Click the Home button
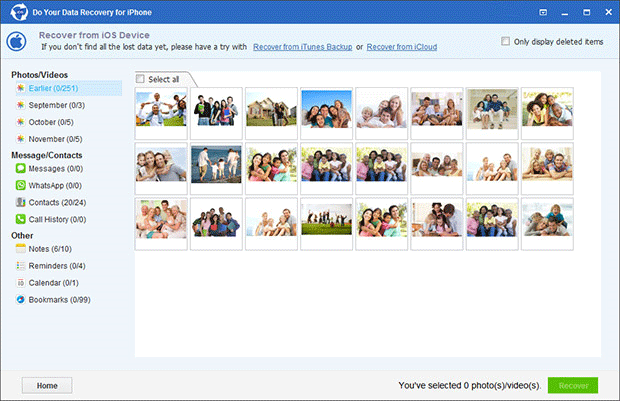Viewport: 620px width, 401px height. 47,385
